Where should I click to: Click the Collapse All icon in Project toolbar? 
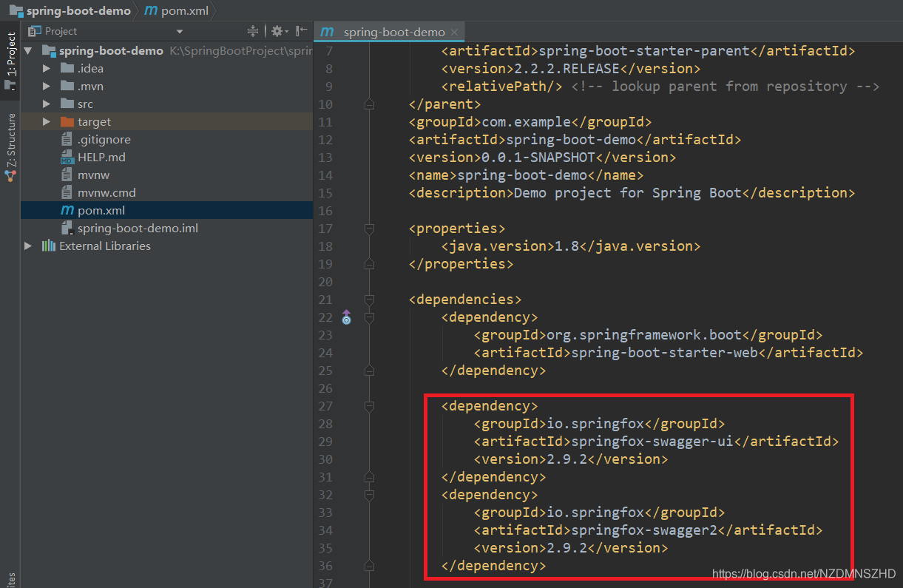[x=253, y=31]
